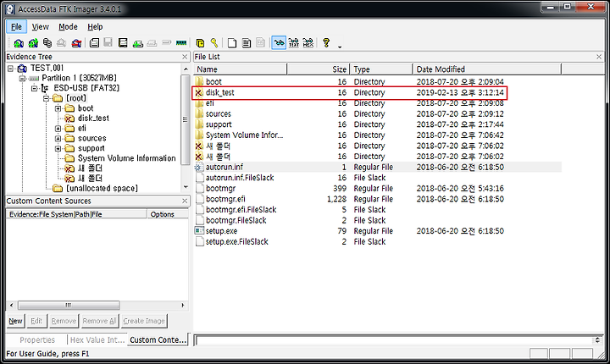Expand the support folder in tree
Screen dimensions: 610x364
click(x=58, y=148)
